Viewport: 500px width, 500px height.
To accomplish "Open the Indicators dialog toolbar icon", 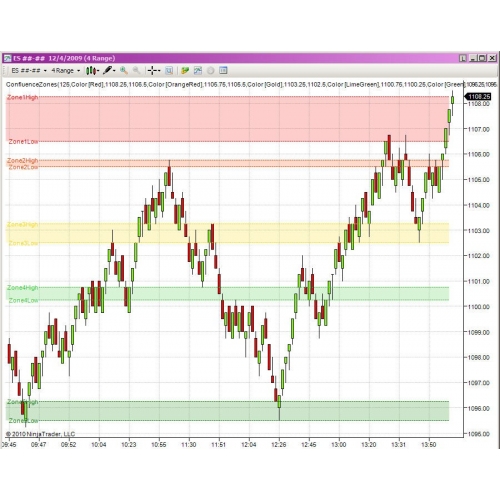I will (x=198, y=70).
